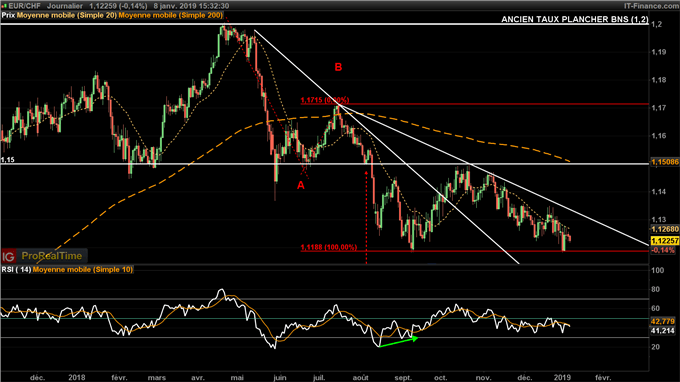Image resolution: width=680 pixels, height=382 pixels.
Task: Open Moyenne mobile (Simple 20) indicator settings
Action: pos(67,15)
